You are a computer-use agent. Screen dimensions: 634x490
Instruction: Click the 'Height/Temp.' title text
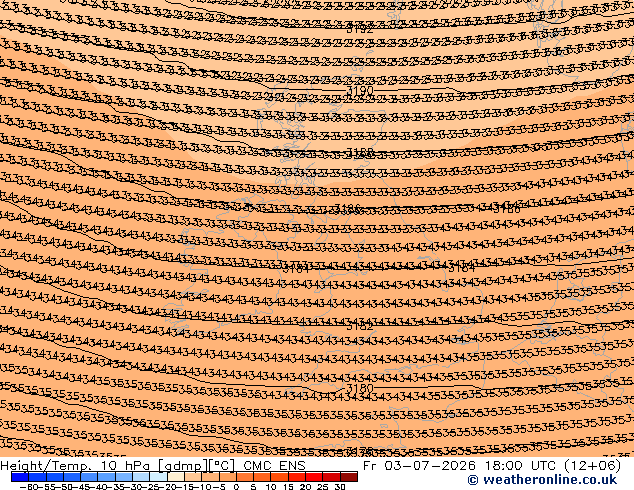point(46,466)
